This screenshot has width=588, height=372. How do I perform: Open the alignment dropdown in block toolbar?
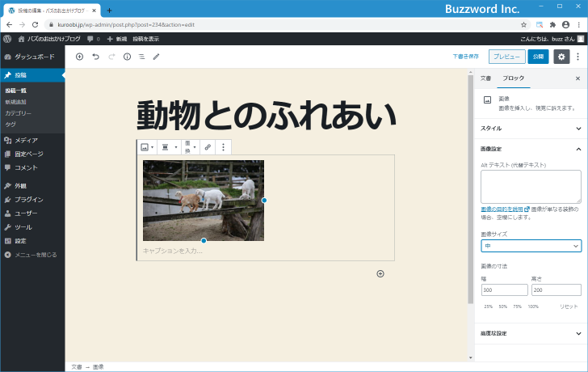pos(169,147)
